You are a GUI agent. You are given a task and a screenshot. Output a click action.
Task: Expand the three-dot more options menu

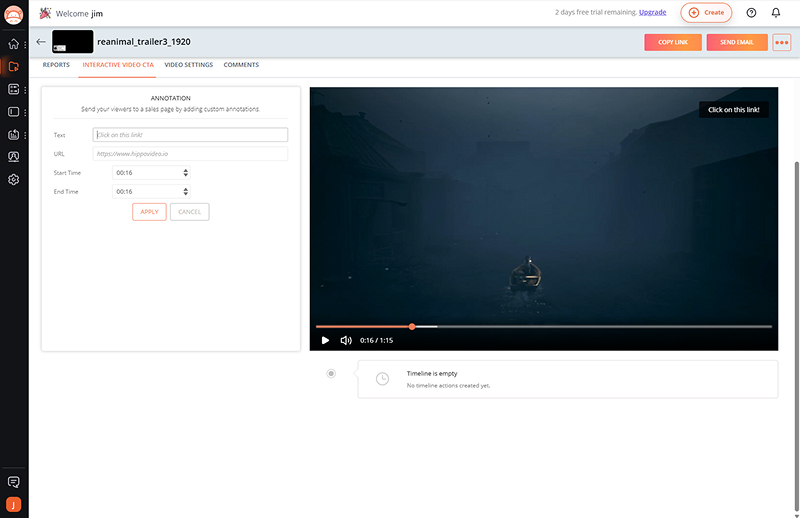(782, 42)
